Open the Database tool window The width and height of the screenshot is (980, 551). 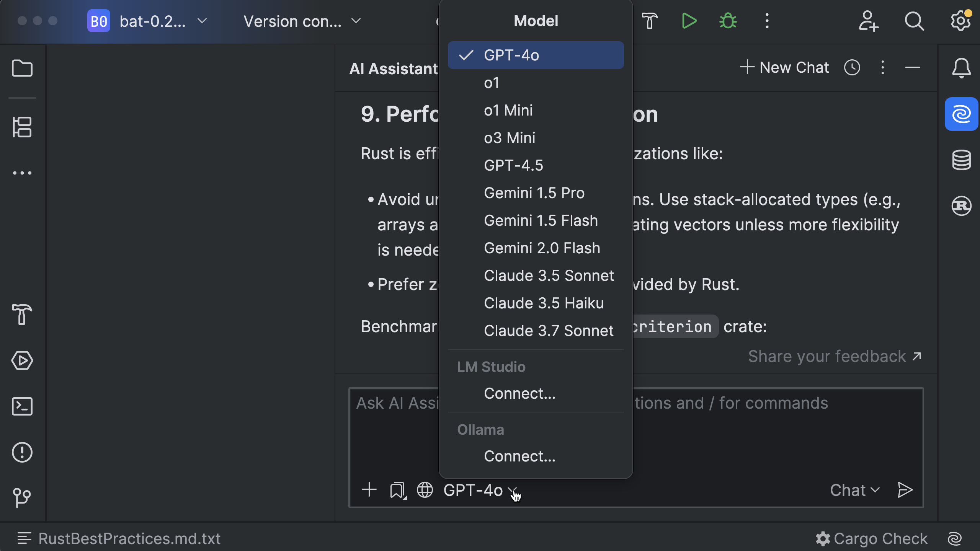click(961, 160)
